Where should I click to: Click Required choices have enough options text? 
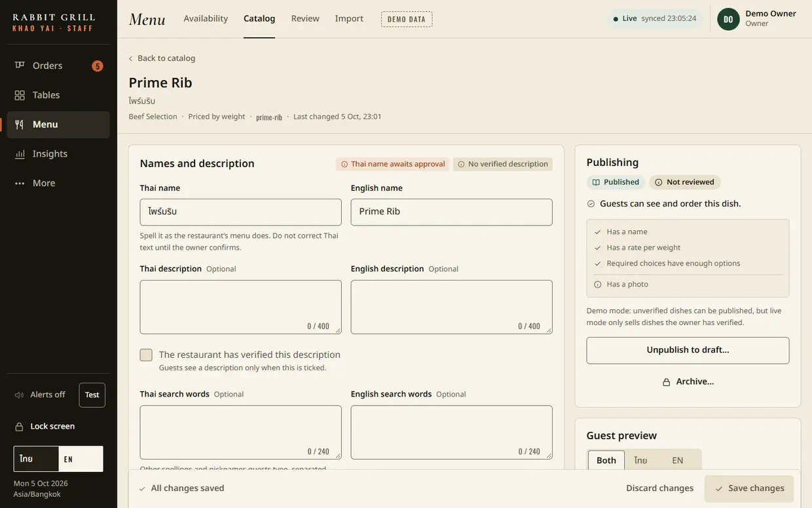(x=673, y=264)
